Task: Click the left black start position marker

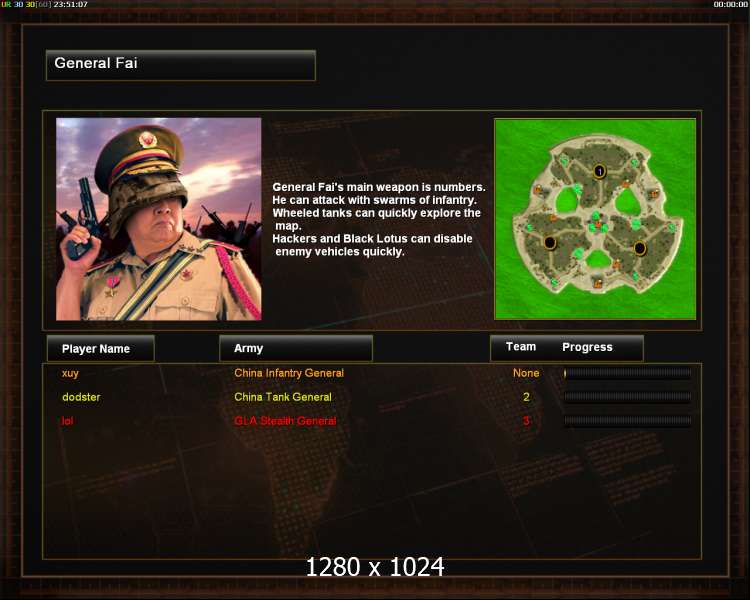Action: click(550, 243)
